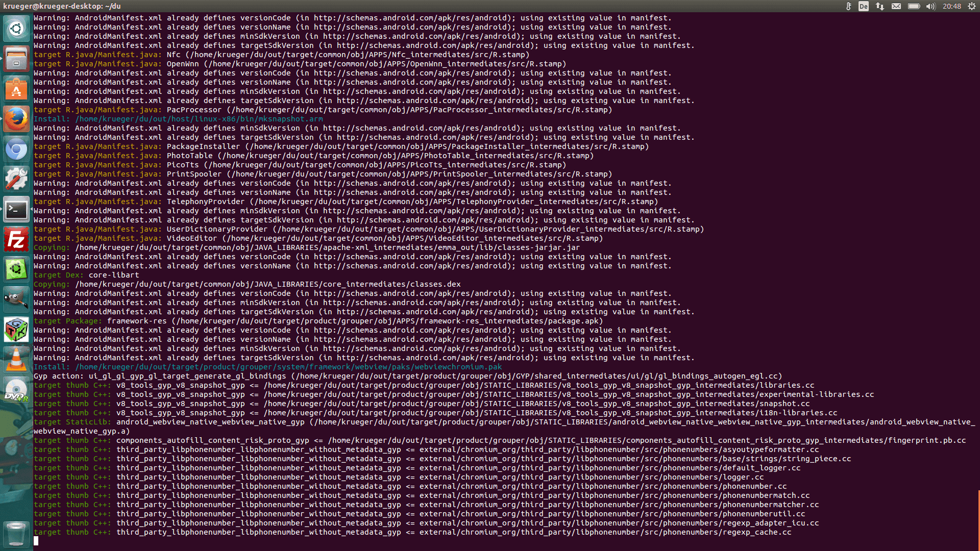Click the v8 snapshot line ending snapshot.cc

422,404
